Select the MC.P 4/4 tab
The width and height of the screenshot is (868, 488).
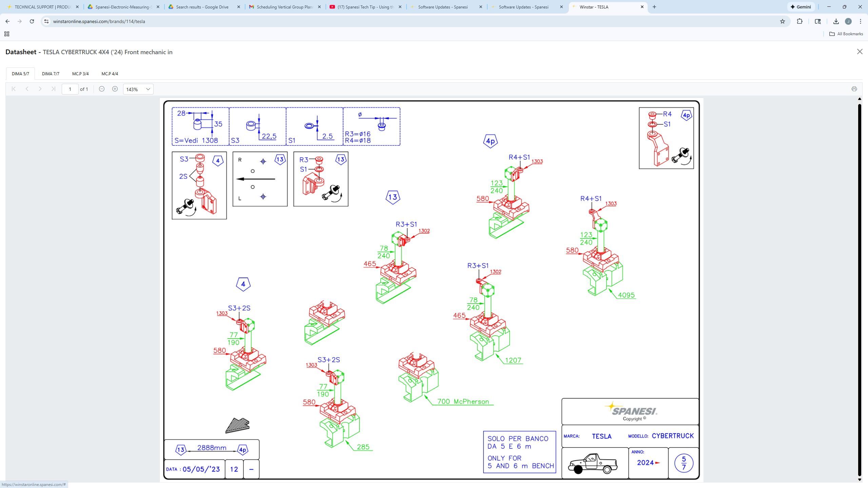110,74
